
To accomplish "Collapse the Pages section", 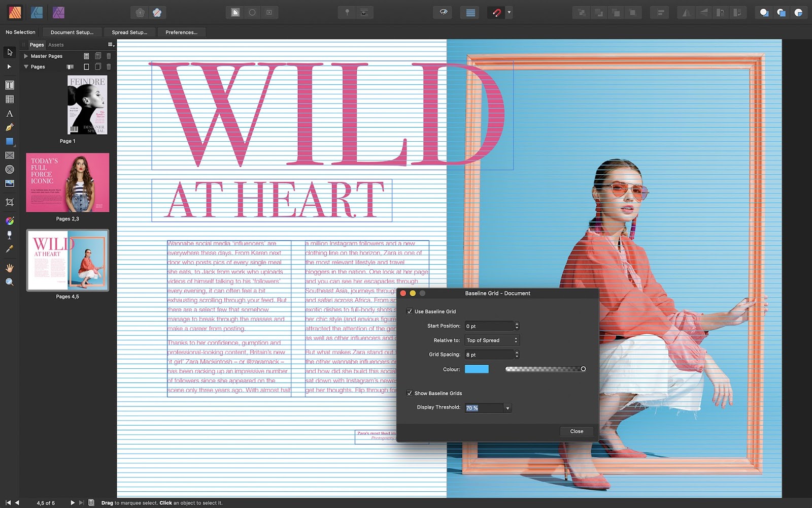I will pos(26,67).
